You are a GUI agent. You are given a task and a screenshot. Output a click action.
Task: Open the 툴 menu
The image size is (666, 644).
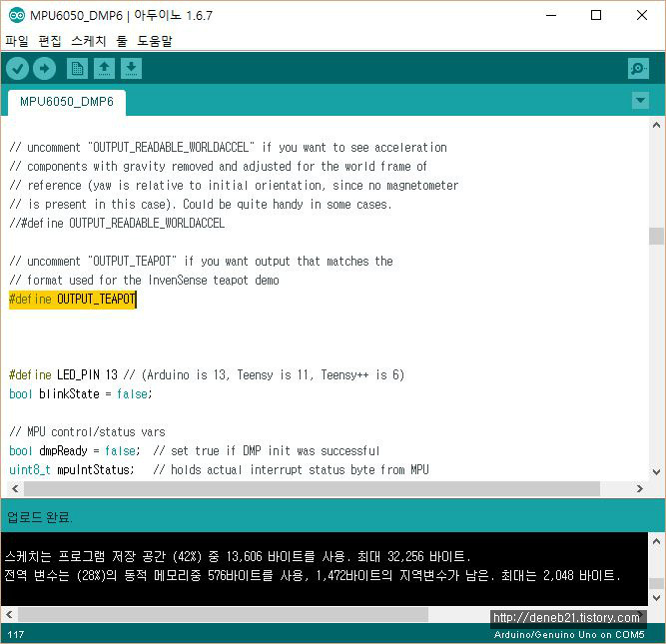click(x=122, y=41)
